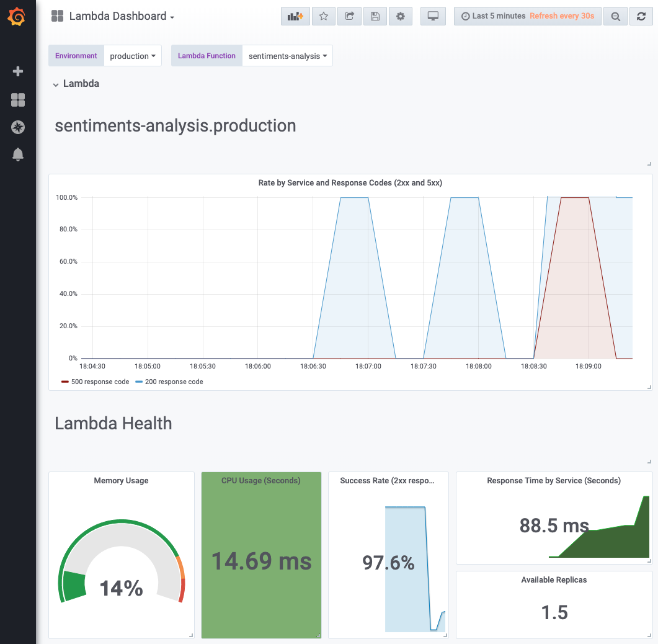Enable Cycle view mode with the monitor icon
The width and height of the screenshot is (658, 644).
pos(432,16)
